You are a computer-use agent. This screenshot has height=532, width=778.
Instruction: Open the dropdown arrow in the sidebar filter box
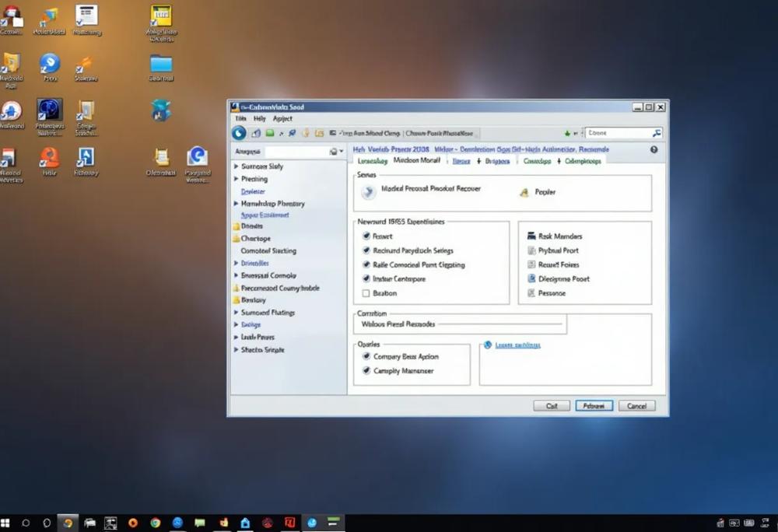click(342, 151)
